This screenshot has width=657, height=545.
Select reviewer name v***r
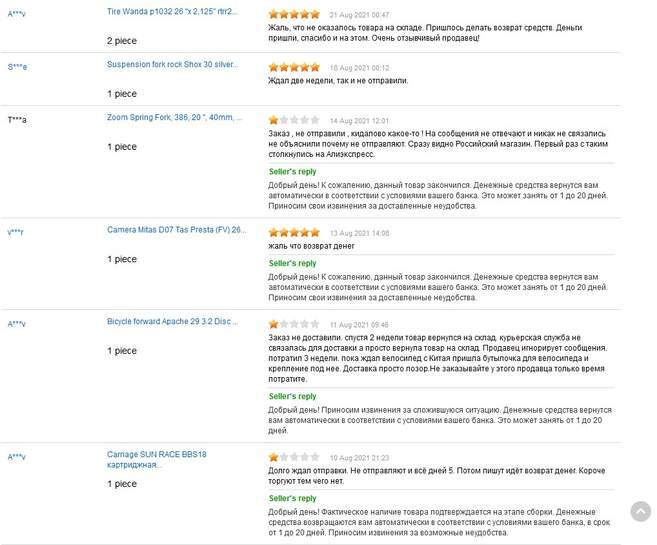coord(16,232)
